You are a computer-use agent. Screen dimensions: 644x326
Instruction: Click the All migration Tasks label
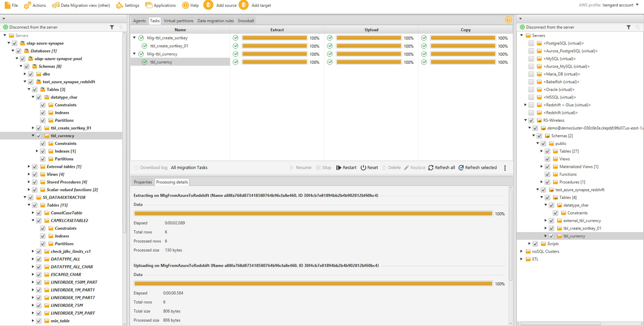tap(189, 168)
